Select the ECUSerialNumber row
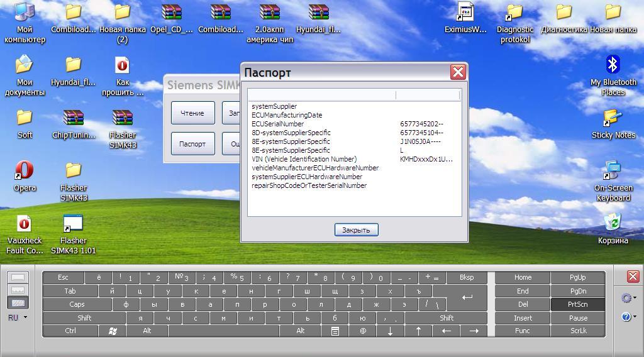 pos(353,124)
